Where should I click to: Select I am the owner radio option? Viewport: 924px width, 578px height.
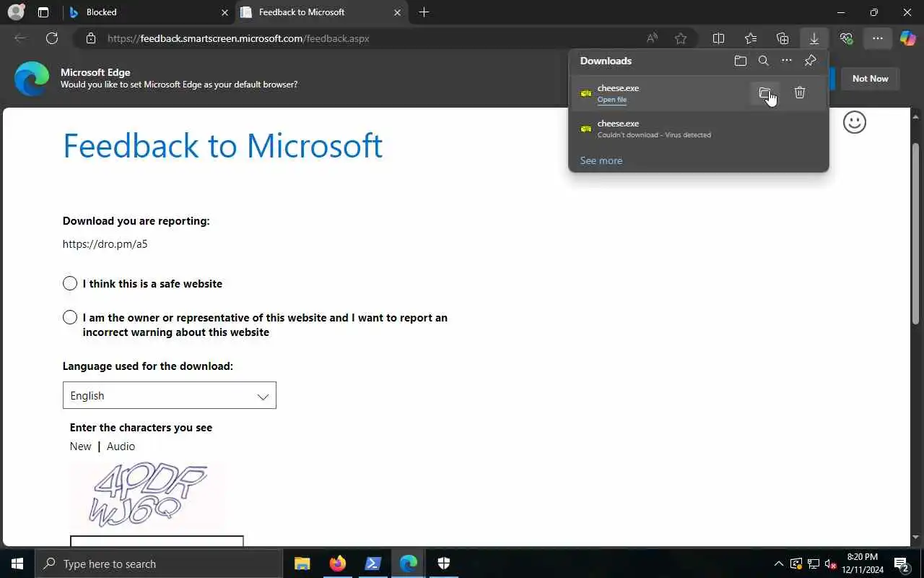[x=70, y=317]
